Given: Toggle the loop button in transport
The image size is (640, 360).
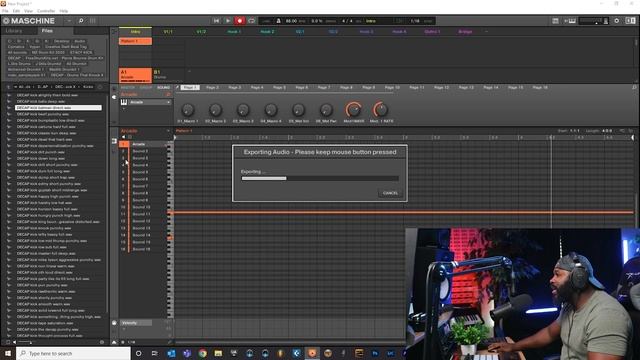Looking at the screenshot, I should (251, 21).
